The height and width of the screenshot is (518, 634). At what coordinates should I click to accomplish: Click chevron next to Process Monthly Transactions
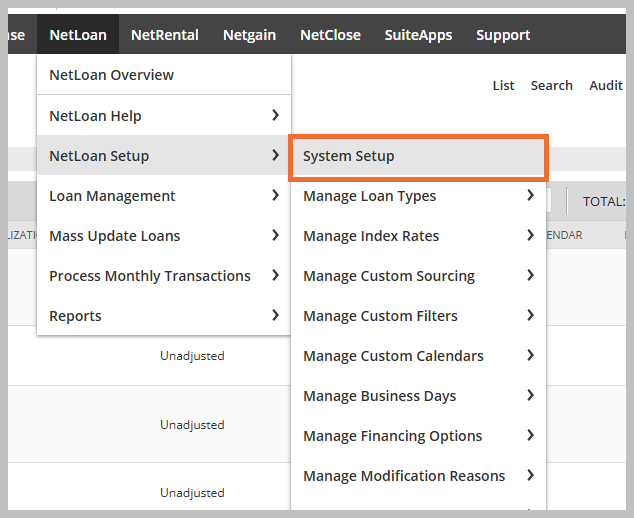(x=275, y=275)
